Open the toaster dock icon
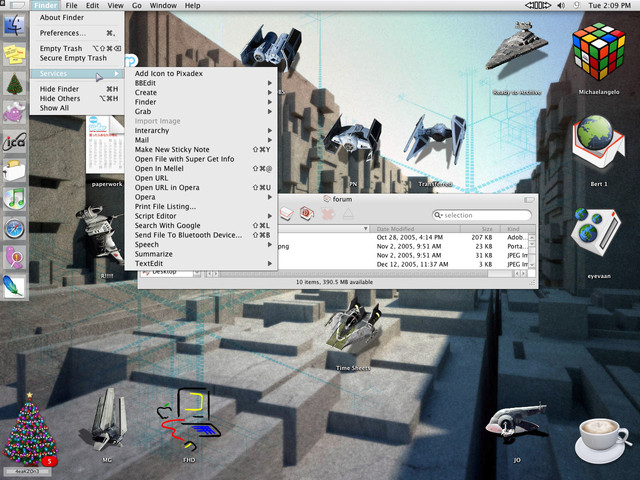 (x=15, y=170)
